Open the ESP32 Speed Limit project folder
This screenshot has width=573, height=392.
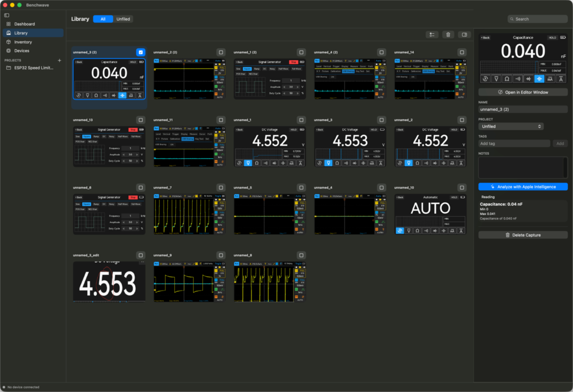(33, 68)
